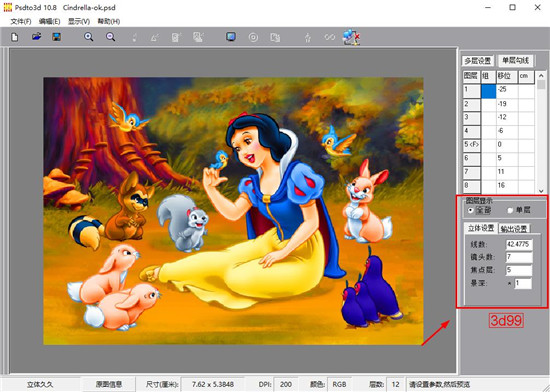Click the circular disc toolbar icon
The height and width of the screenshot is (392, 550).
pyautogui.click(x=253, y=37)
